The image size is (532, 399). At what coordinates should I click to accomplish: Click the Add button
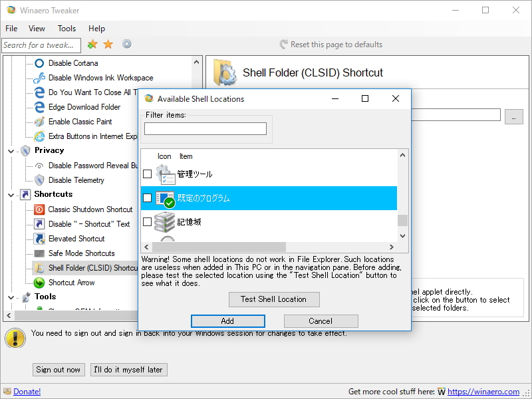pyautogui.click(x=227, y=321)
